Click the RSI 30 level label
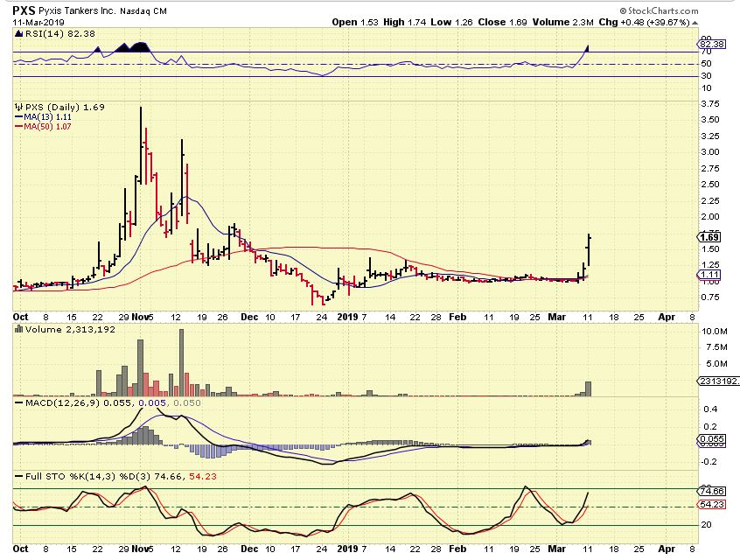 point(707,76)
